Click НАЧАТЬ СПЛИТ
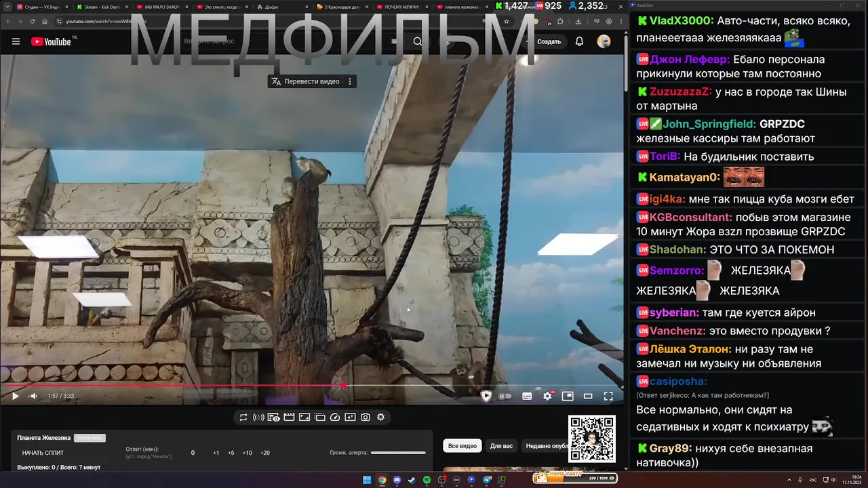The height and width of the screenshot is (488, 868). point(43,453)
